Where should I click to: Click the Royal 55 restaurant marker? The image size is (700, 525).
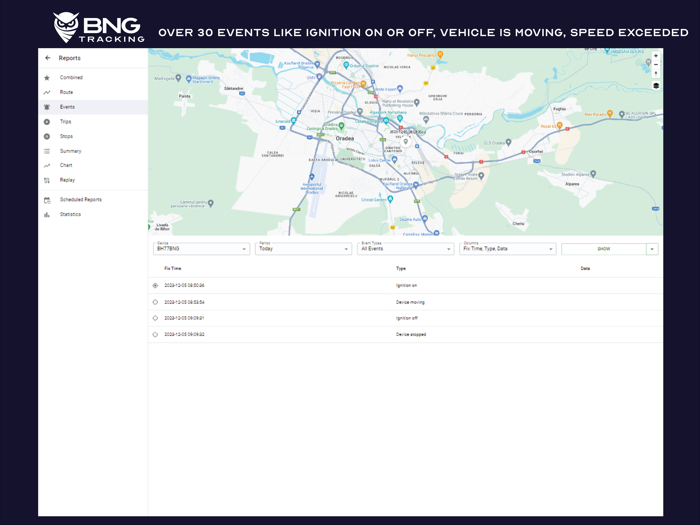point(559,125)
